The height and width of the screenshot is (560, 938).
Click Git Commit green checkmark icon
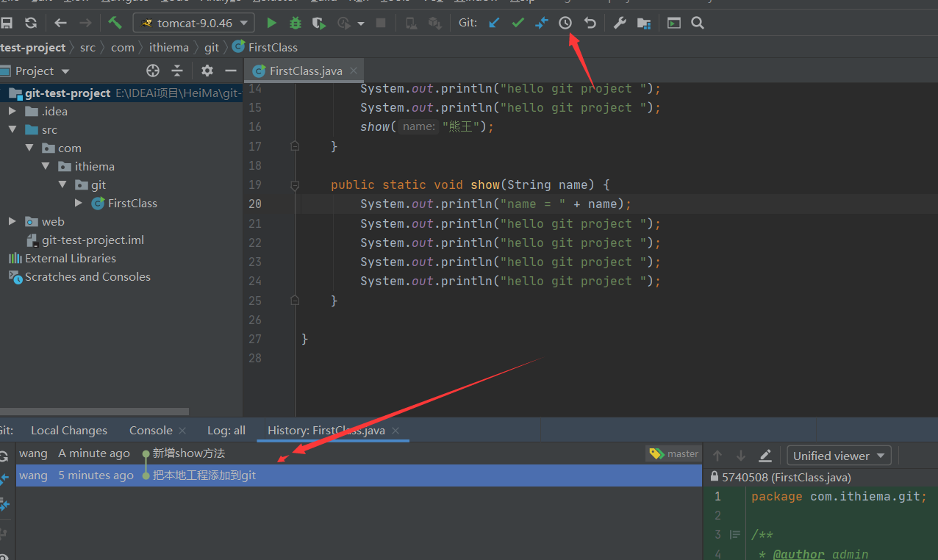518,23
